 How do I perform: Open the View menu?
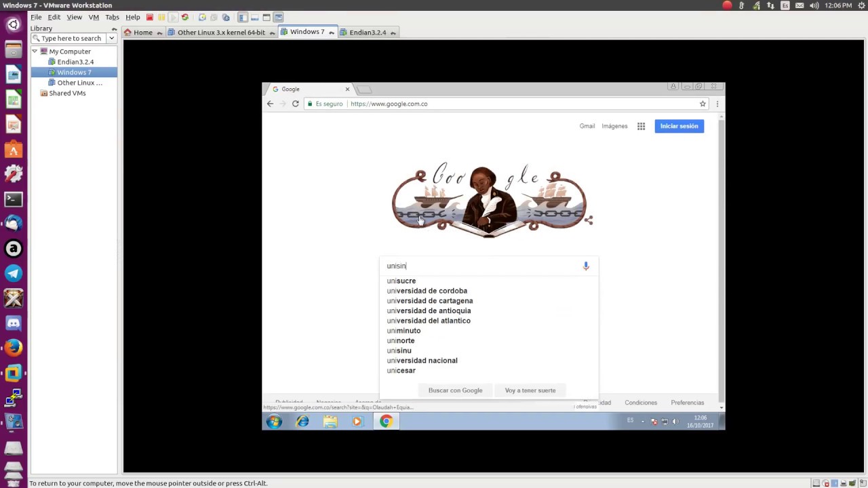pos(75,17)
